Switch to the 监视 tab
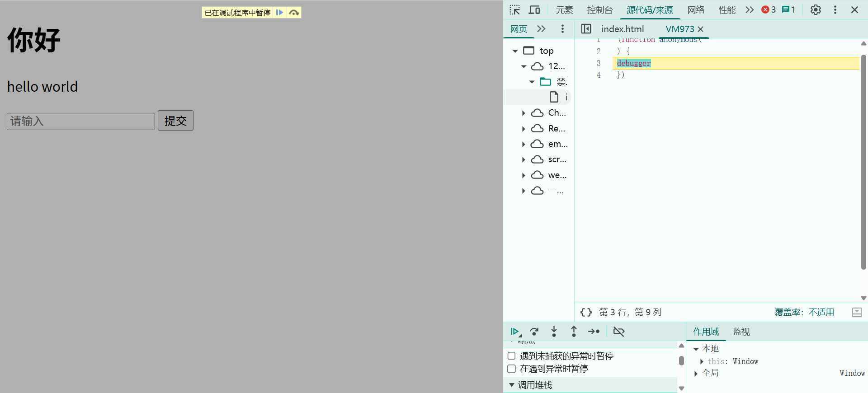868x393 pixels. [741, 332]
